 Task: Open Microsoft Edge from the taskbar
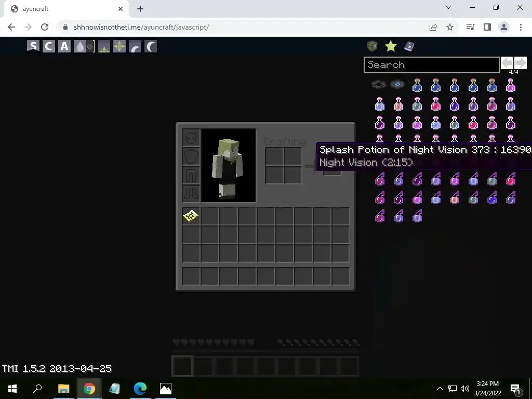click(140, 389)
